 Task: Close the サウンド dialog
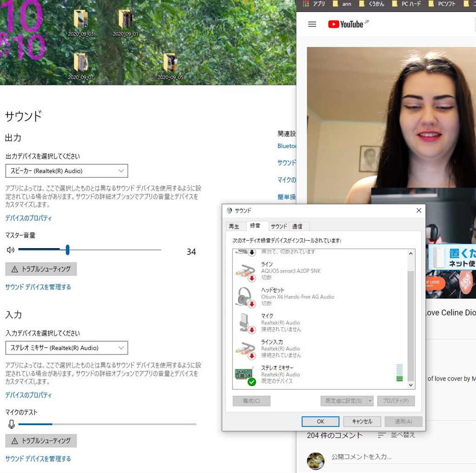pyautogui.click(x=419, y=210)
